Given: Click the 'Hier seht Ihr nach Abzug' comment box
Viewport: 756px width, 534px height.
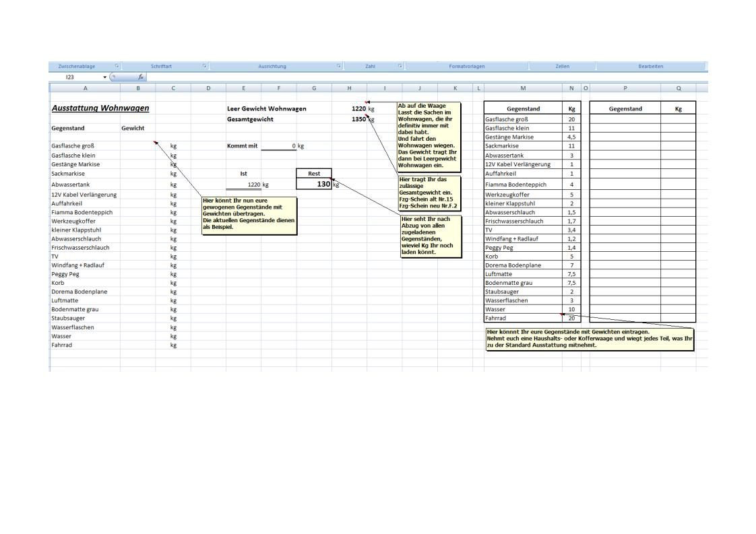Looking at the screenshot, I should point(431,236).
